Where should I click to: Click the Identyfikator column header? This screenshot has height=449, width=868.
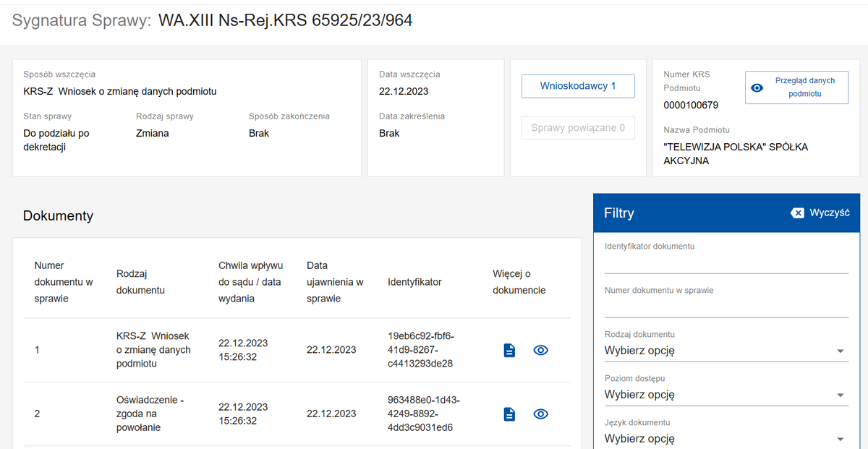tap(414, 282)
